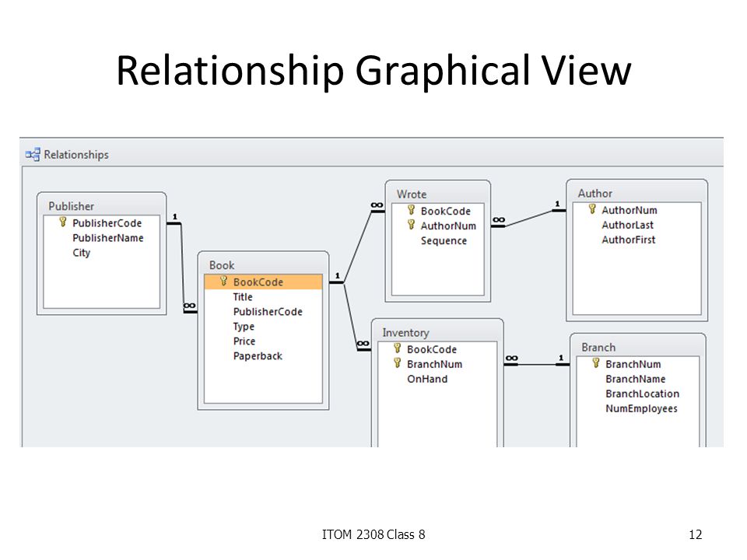The height and width of the screenshot is (560, 747).
Task: Click relationship line between Inventory and Branch
Action: (x=536, y=365)
